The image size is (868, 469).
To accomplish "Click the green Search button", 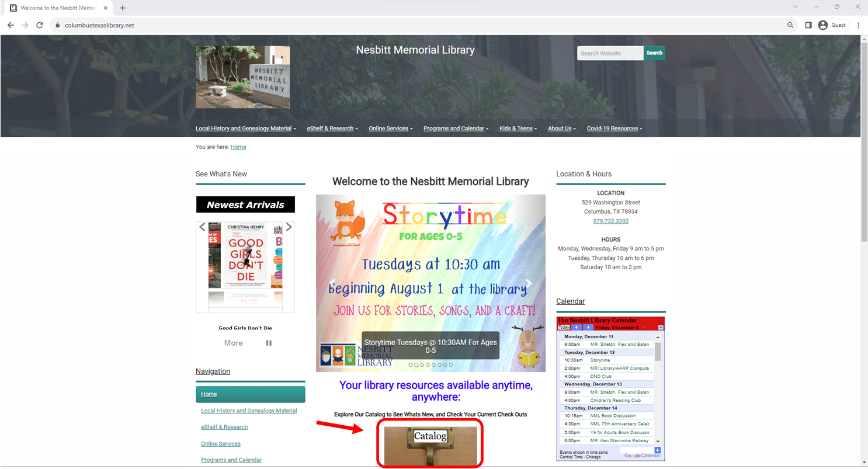I will (654, 53).
